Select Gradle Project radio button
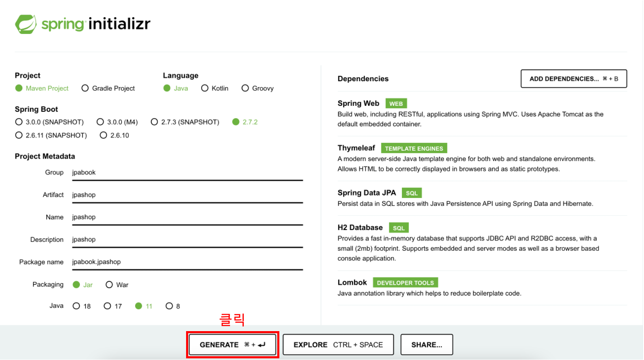Viewport: 644px width, 360px height. 85,88
